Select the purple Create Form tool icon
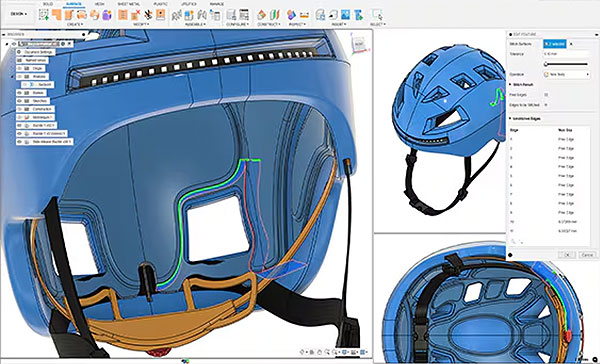600x364 pixels. pyautogui.click(x=107, y=15)
